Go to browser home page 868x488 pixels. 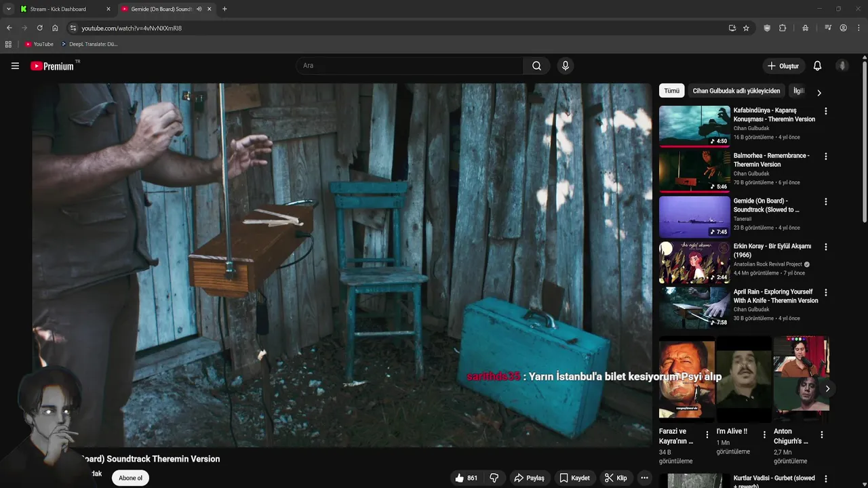pos(55,28)
